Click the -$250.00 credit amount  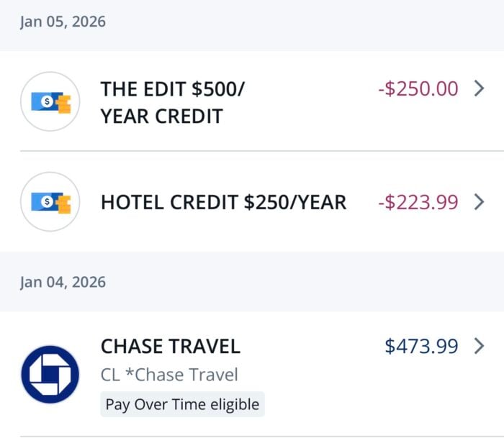tap(418, 88)
